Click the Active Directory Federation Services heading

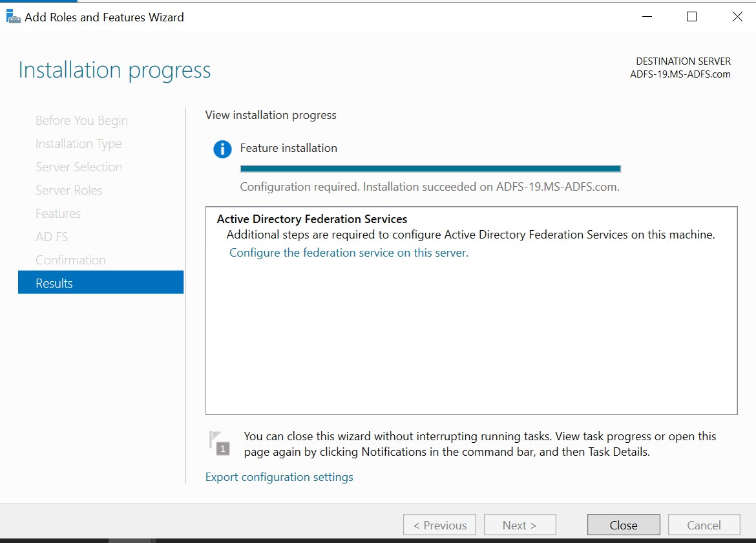click(x=312, y=219)
